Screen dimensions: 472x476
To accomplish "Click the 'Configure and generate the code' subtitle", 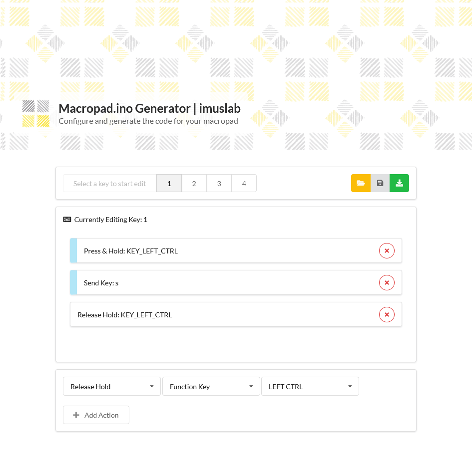I will (x=148, y=121).
